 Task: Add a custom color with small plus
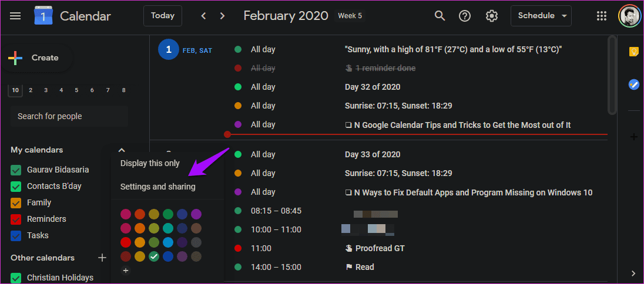(x=126, y=271)
